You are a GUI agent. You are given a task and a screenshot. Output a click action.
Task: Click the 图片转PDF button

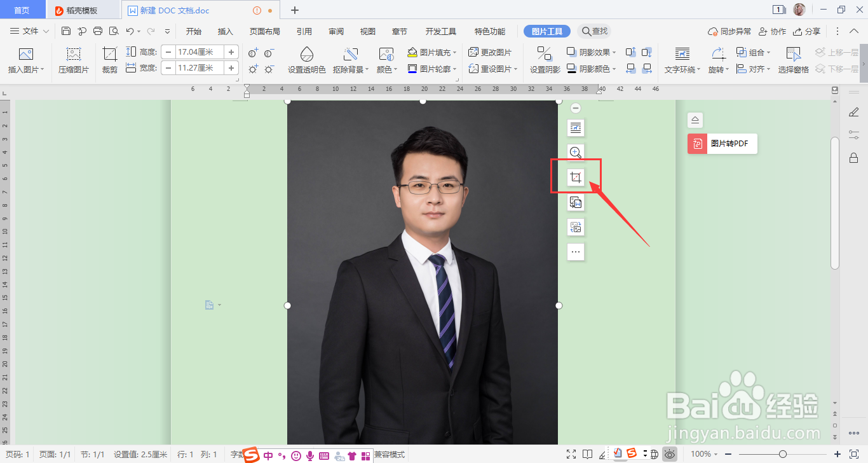[722, 144]
